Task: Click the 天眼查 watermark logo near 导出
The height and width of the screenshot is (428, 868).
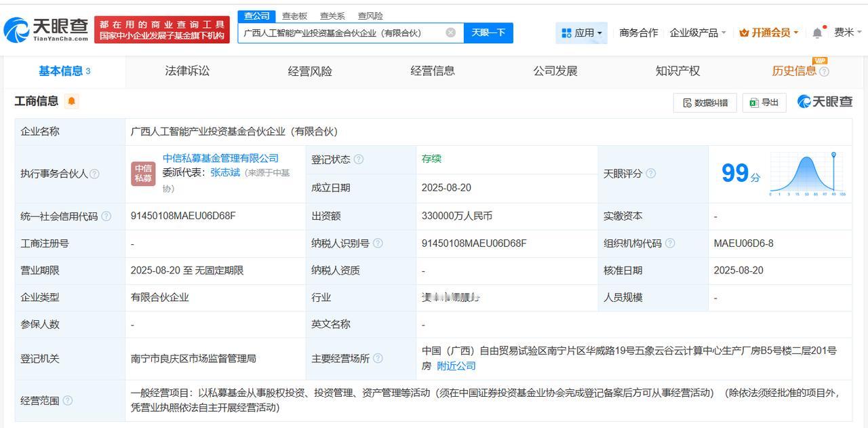Action: 825,102
